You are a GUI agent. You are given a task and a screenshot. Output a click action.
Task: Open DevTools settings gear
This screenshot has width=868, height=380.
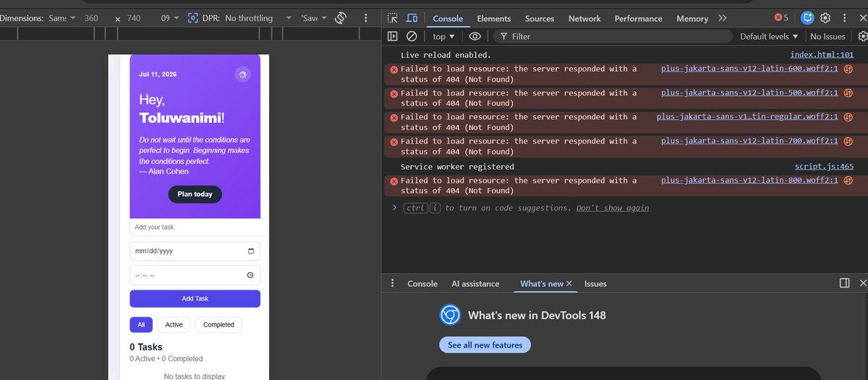(x=825, y=18)
